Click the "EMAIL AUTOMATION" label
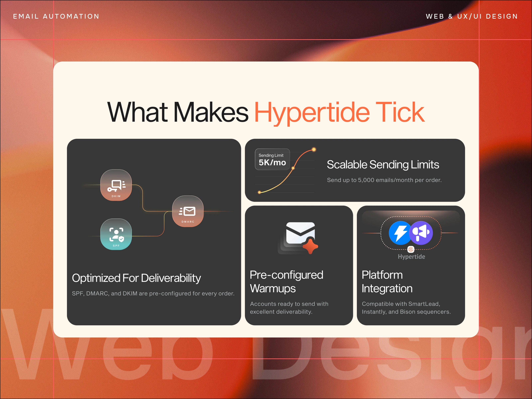The width and height of the screenshot is (532, 399). click(56, 16)
